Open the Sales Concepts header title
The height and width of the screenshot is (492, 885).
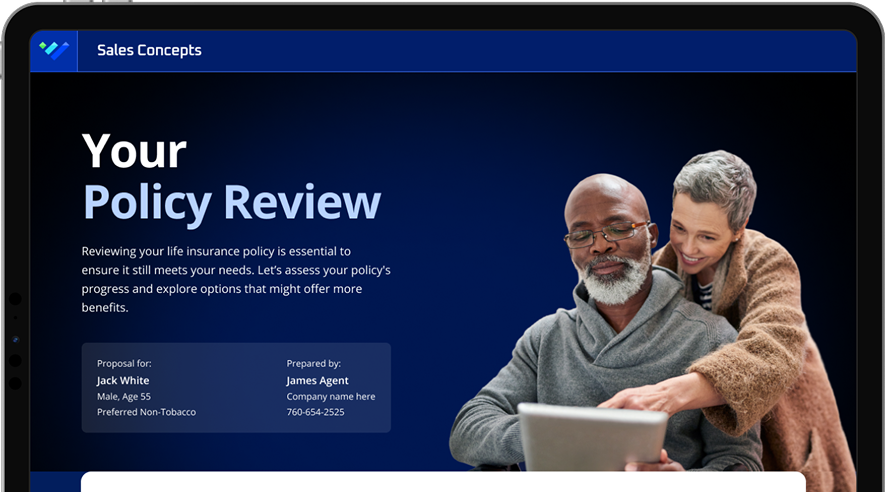point(149,50)
